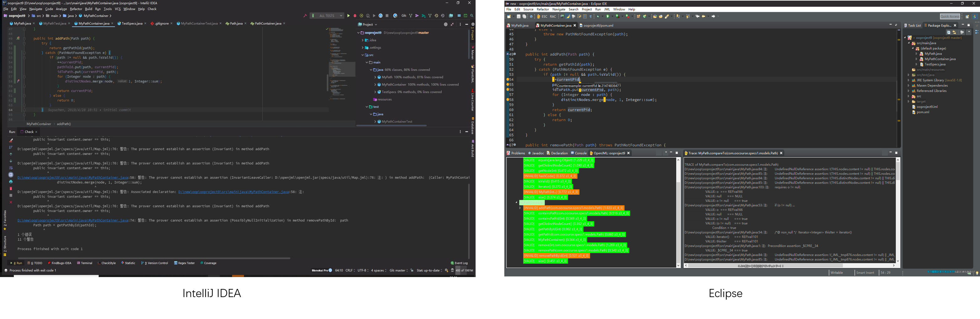This screenshot has height=319, width=980.
Task: Toggle the Database side tool window button
Action: click(472, 126)
